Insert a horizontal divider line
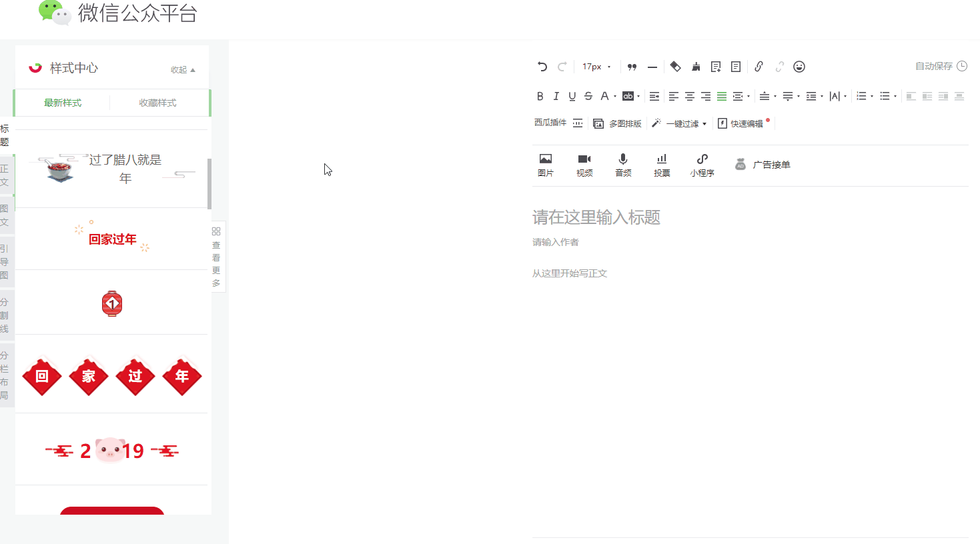 (x=652, y=67)
